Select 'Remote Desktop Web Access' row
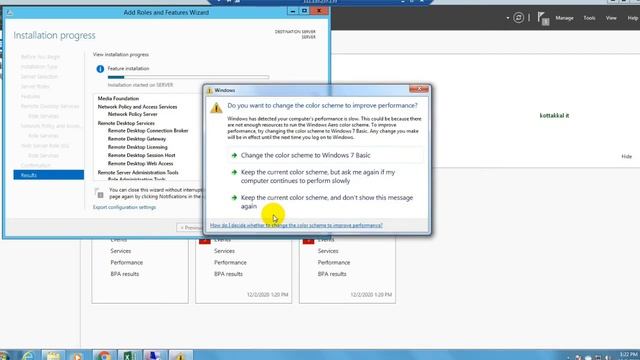 click(x=140, y=163)
